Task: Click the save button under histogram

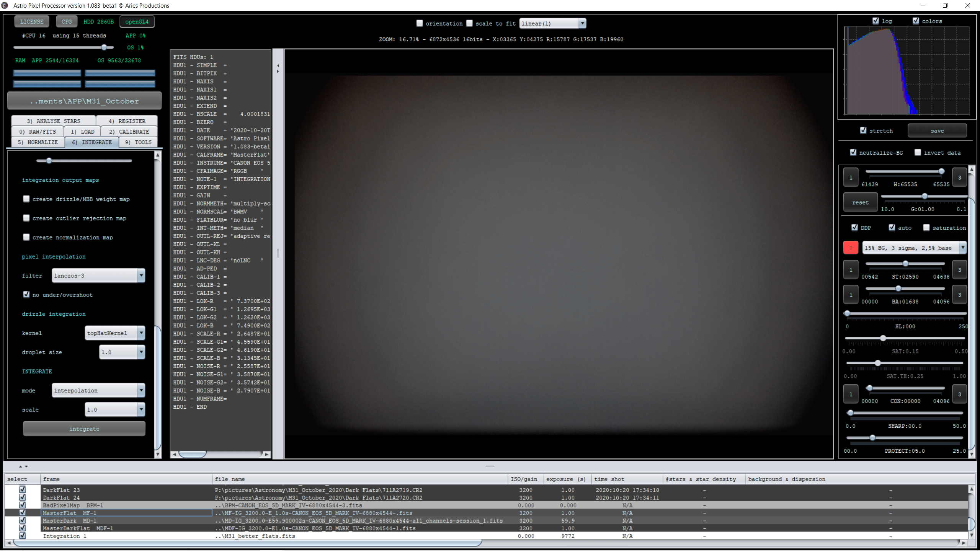Action: tap(937, 131)
